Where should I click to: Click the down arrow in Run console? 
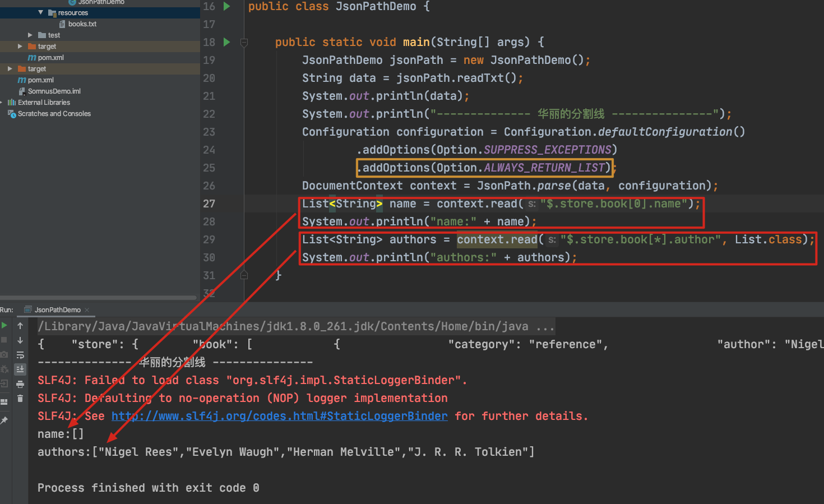coord(20,340)
